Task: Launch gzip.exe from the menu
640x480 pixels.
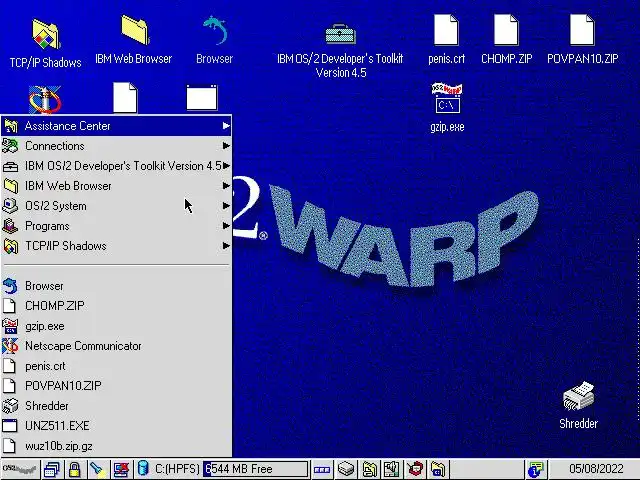Action: [116, 326]
